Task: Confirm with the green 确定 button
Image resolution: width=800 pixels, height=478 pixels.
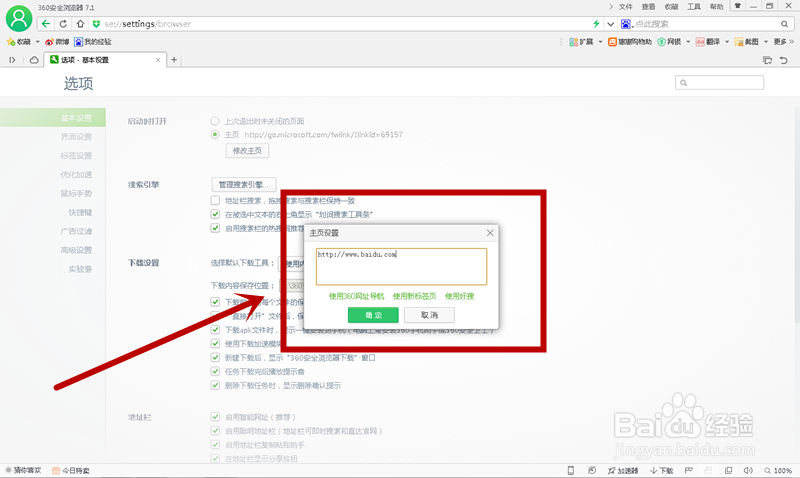Action: pos(373,315)
